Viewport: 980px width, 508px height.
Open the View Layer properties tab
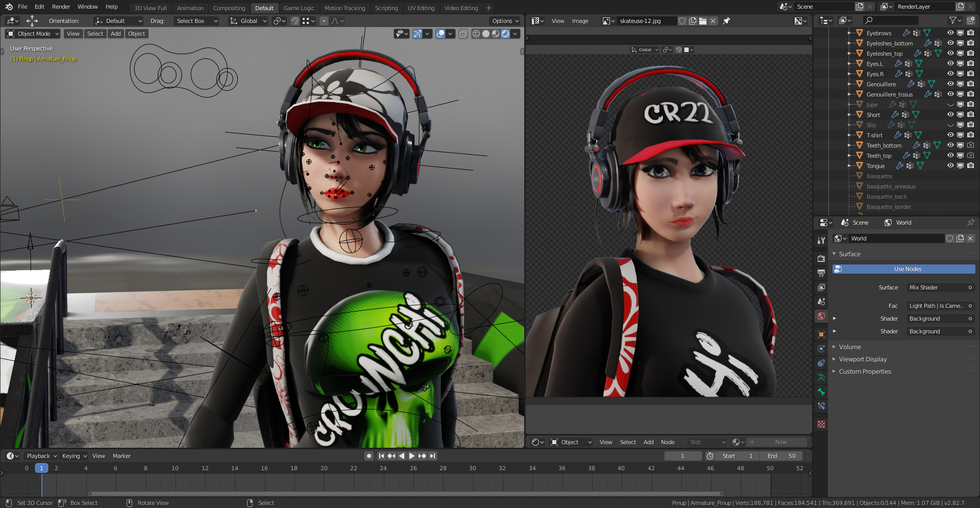pos(821,287)
